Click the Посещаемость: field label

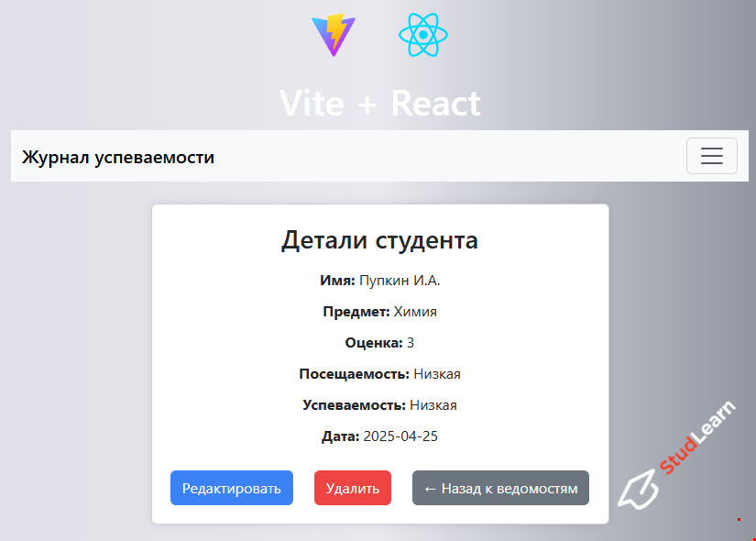(354, 374)
